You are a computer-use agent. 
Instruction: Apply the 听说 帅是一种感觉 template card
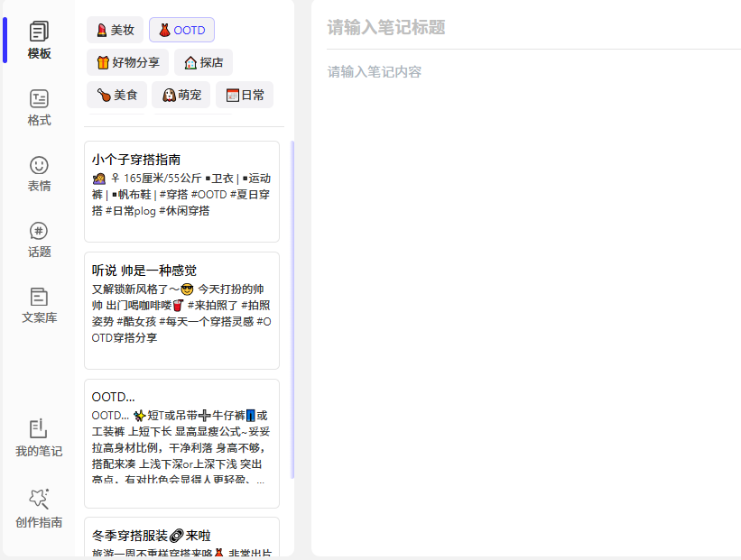click(x=181, y=310)
